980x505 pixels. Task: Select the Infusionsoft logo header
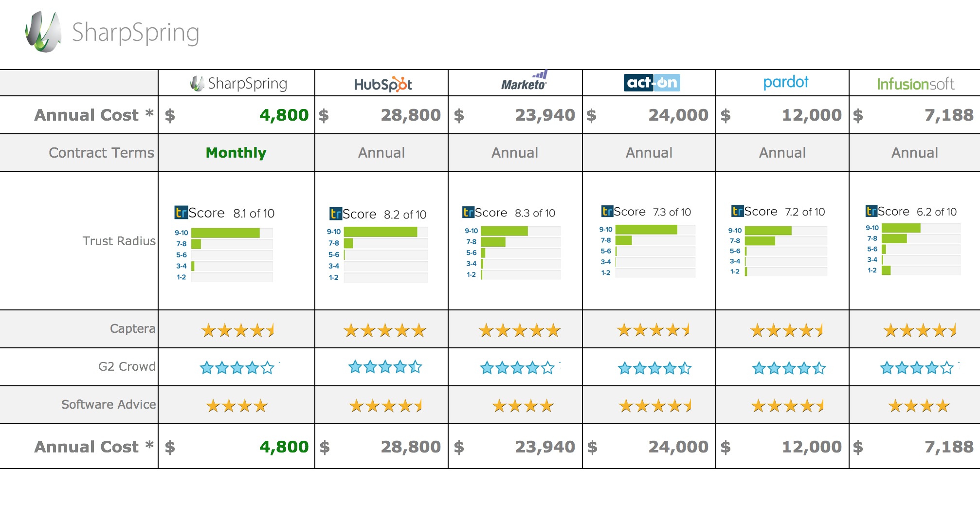[915, 84]
